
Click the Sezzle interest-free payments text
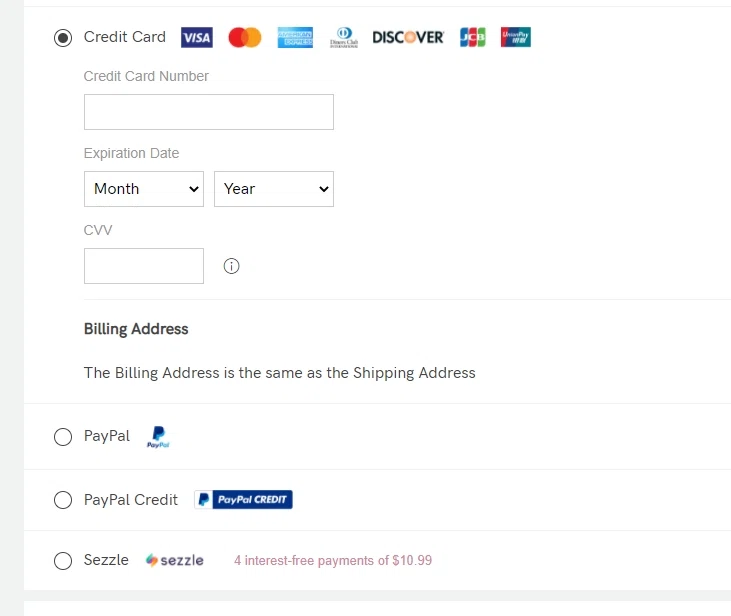coord(333,561)
